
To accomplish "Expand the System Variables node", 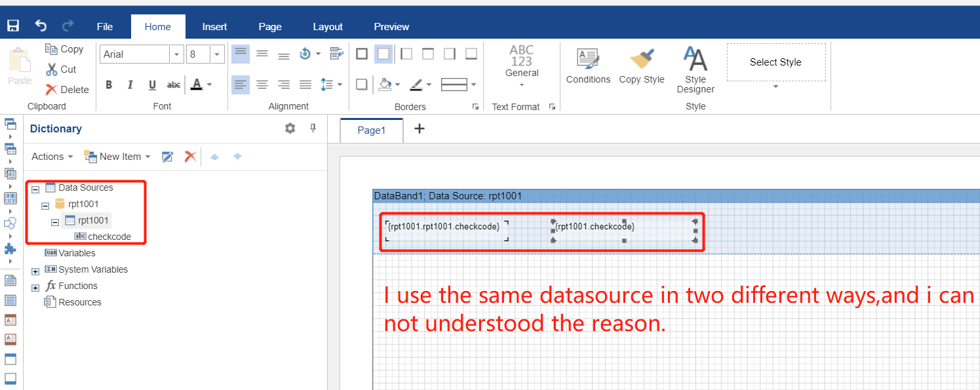I will pos(35,271).
